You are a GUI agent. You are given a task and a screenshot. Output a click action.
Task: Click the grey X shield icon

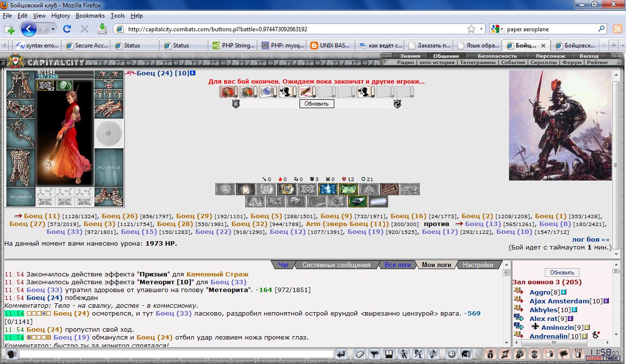click(235, 104)
